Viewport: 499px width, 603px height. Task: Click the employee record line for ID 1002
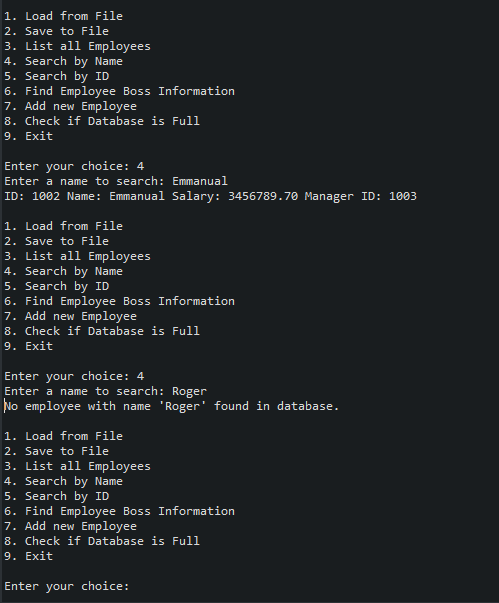click(210, 197)
